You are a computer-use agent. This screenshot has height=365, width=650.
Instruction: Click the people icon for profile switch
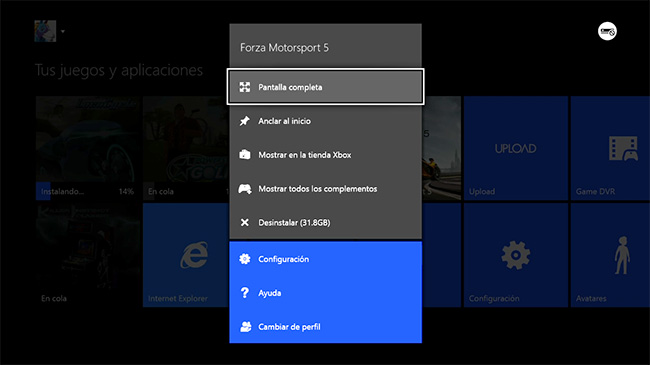pyautogui.click(x=245, y=327)
